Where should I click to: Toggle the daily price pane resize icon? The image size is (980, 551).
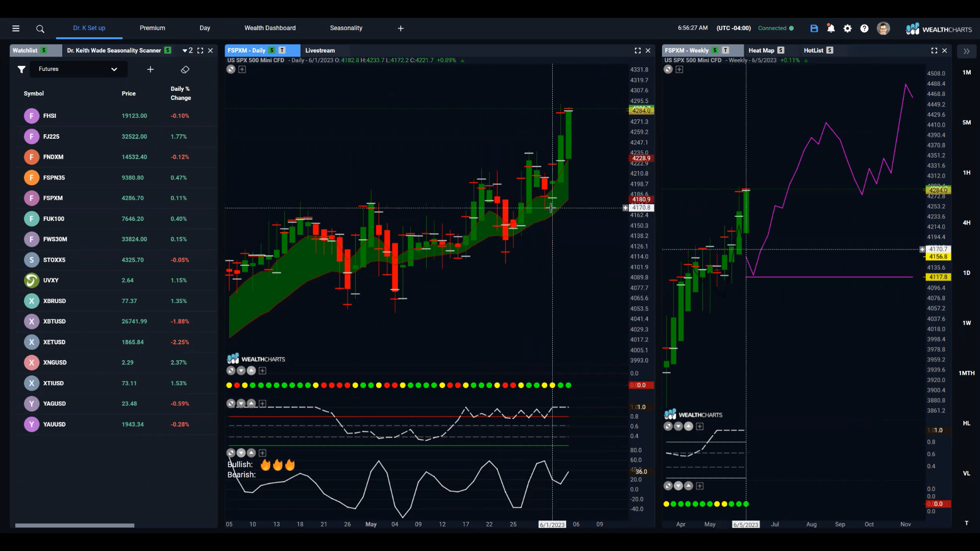231,69
